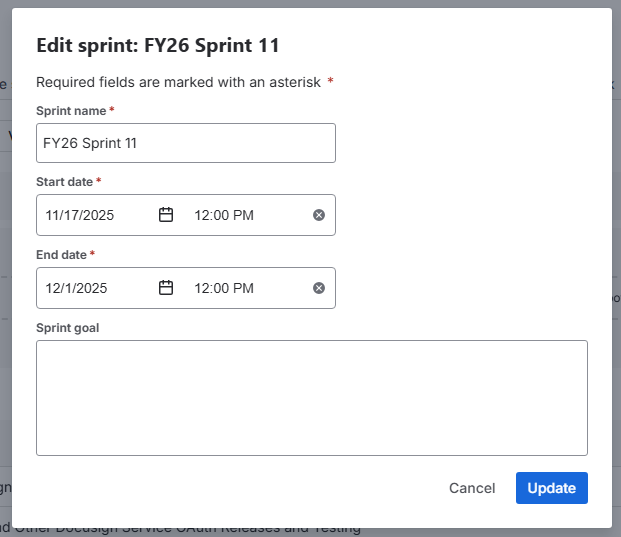
Task: Click the Edit sprint dialog heading
Action: 157,45
